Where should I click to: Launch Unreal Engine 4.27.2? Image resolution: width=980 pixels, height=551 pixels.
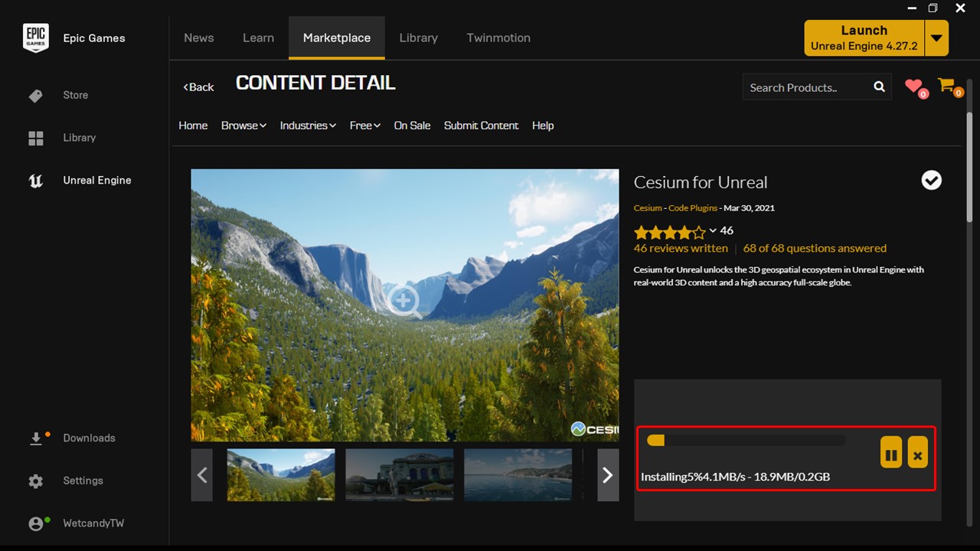864,38
